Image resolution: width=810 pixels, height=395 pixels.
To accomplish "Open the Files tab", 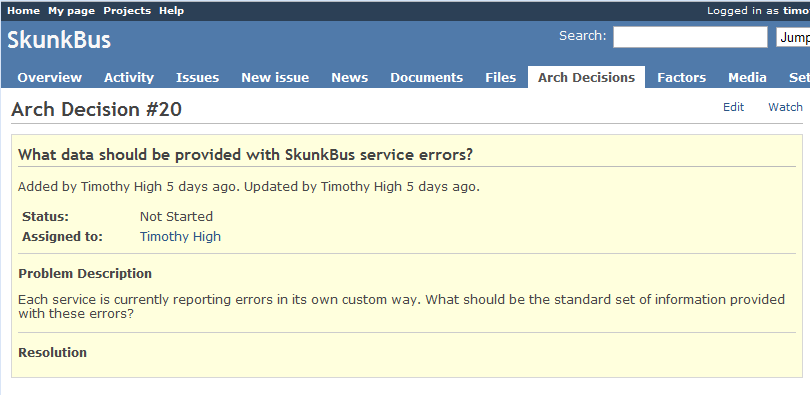I will point(501,77).
